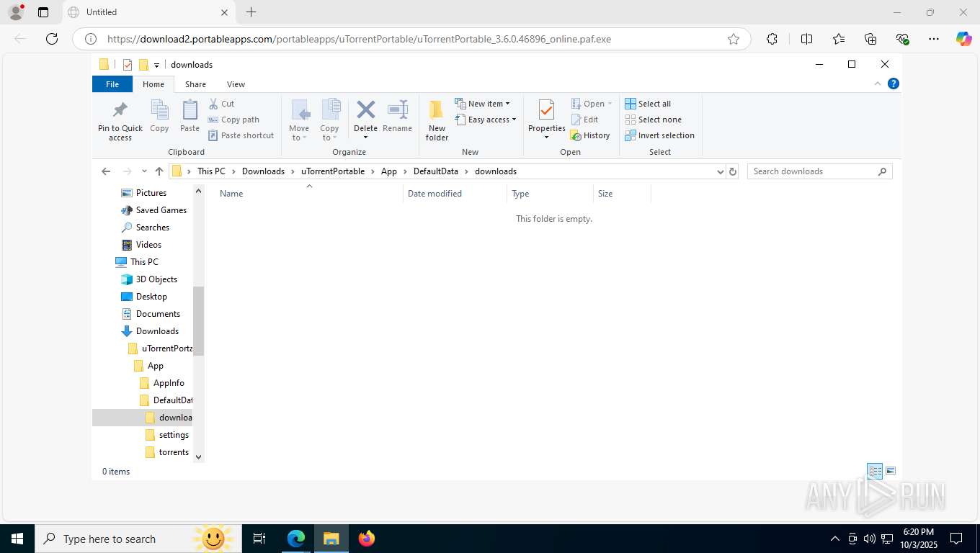Open the File menu tab
The width and height of the screenshot is (980, 553).
pos(112,84)
